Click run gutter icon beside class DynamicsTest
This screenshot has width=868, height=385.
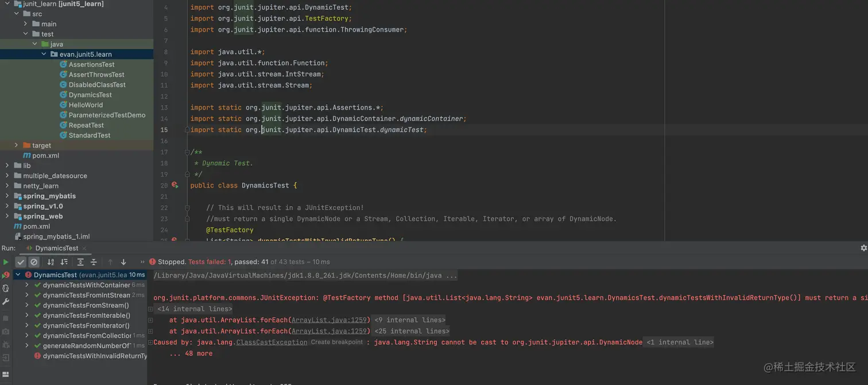click(175, 185)
